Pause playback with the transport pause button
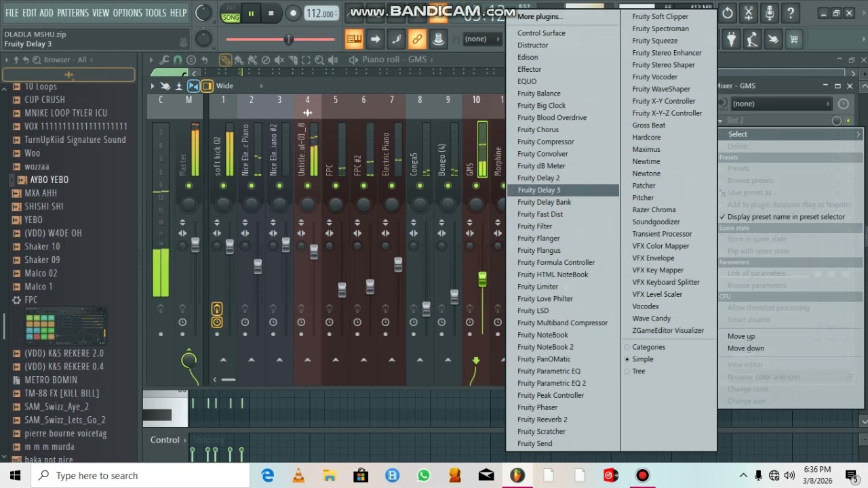This screenshot has width=868, height=488. [251, 13]
